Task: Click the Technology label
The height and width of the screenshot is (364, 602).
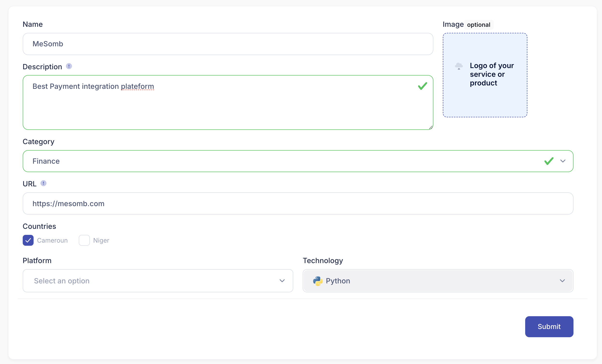Action: (x=323, y=261)
